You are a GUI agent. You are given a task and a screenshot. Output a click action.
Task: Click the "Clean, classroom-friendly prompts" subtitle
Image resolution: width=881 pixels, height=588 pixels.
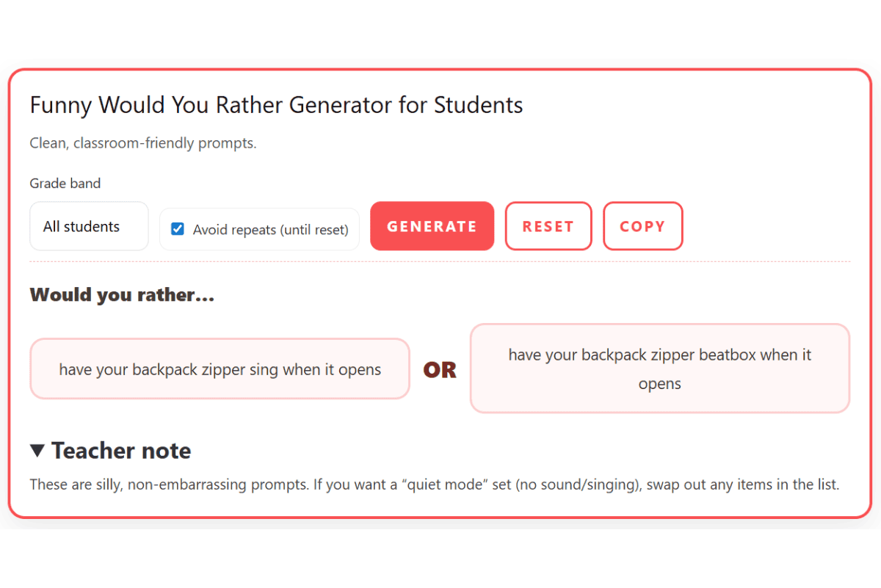point(143,143)
